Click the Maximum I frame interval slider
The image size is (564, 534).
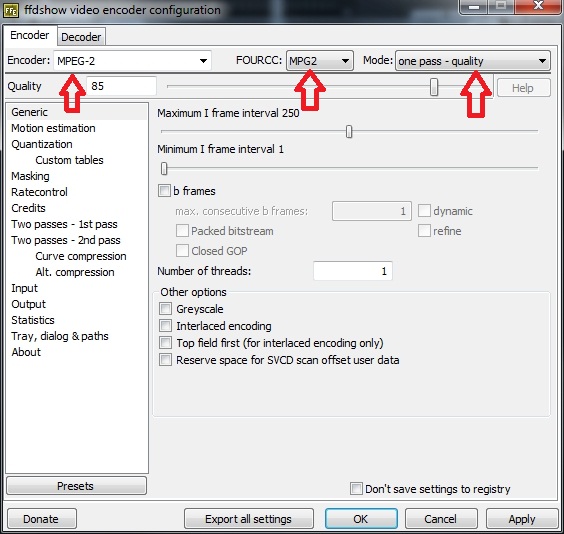coord(349,132)
